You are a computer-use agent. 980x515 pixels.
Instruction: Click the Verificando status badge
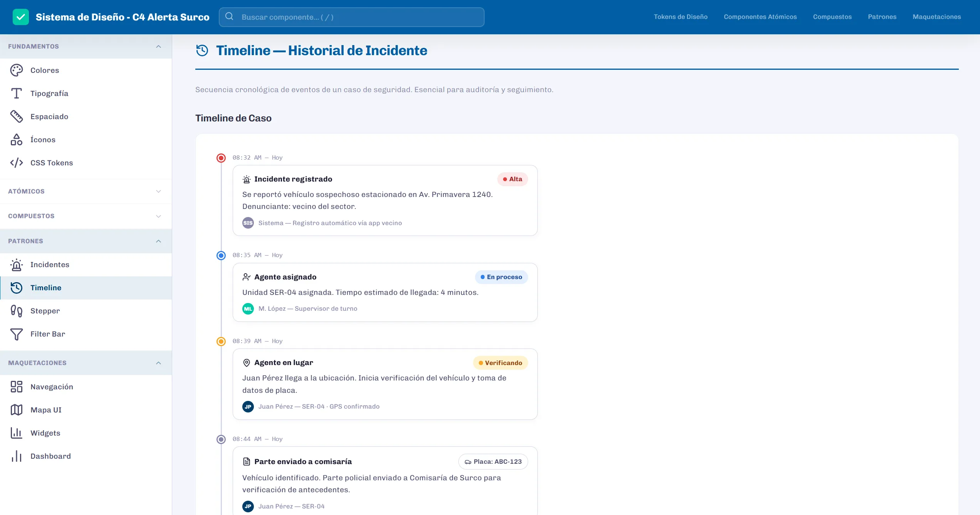pos(500,363)
